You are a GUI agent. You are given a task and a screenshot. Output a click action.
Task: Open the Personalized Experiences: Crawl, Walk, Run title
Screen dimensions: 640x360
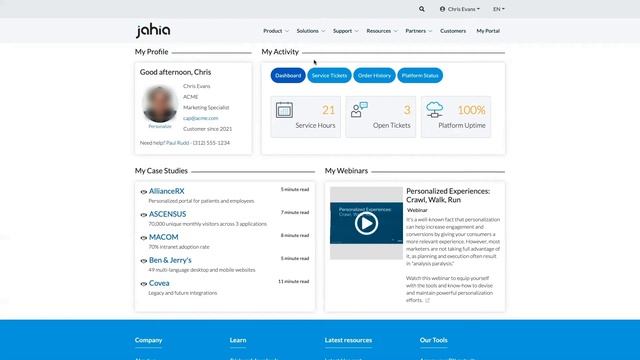coord(448,196)
